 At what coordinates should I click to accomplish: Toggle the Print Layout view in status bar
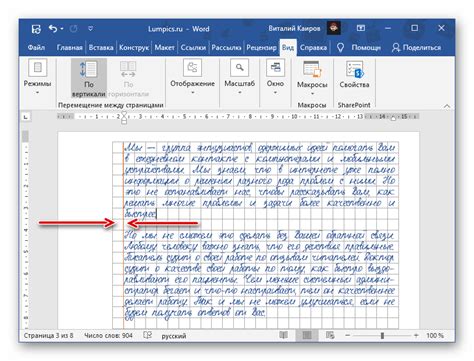pos(307,335)
